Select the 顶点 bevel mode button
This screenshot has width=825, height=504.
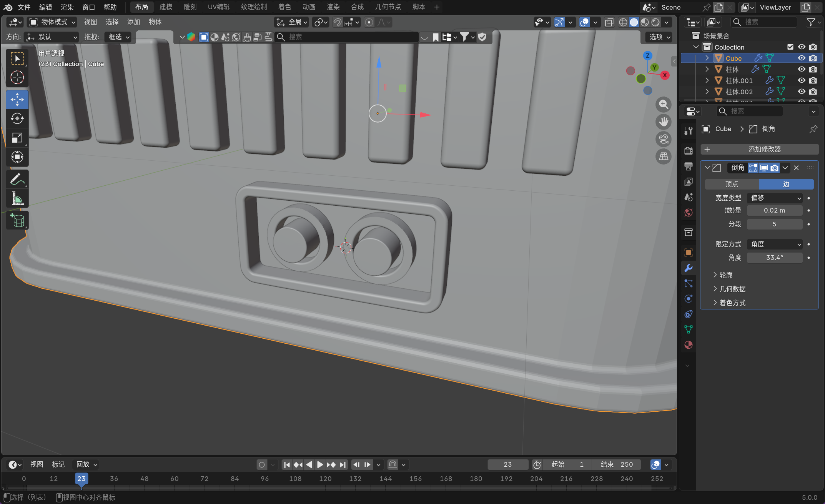tap(732, 184)
